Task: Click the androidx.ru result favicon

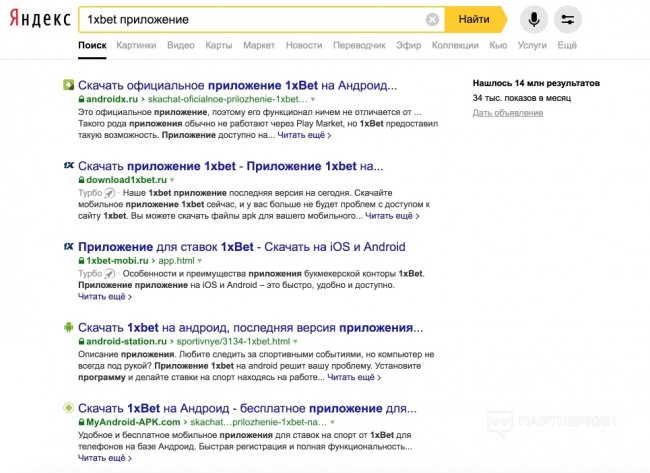Action: pyautogui.click(x=67, y=85)
